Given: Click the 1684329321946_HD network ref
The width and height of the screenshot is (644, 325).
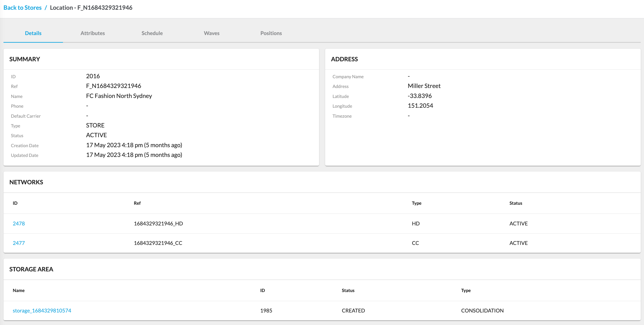Looking at the screenshot, I should point(158,223).
